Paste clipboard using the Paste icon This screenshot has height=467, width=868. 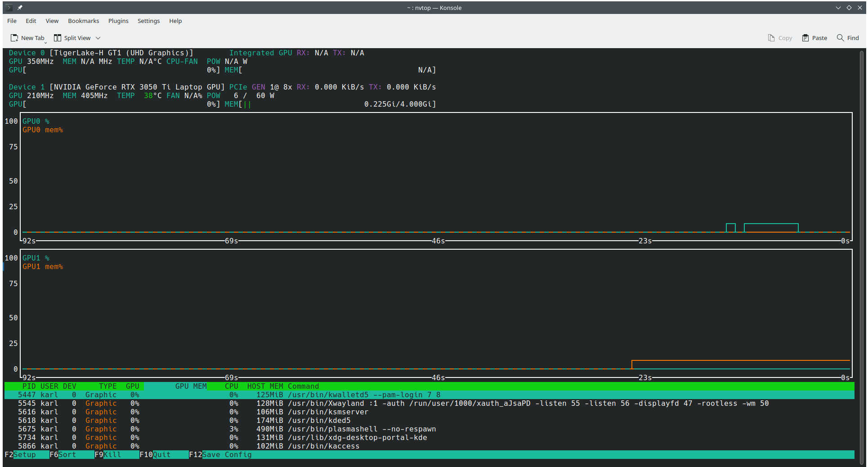(x=805, y=38)
